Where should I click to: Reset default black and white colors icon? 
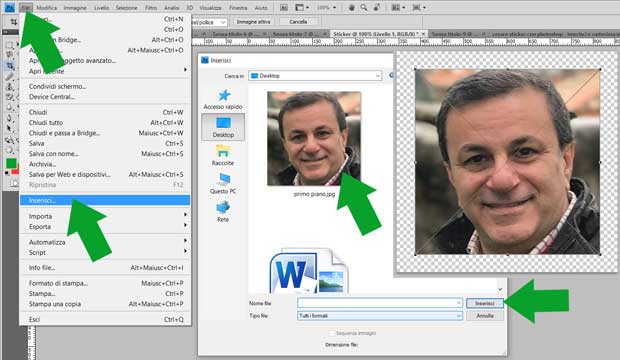(x=7, y=173)
